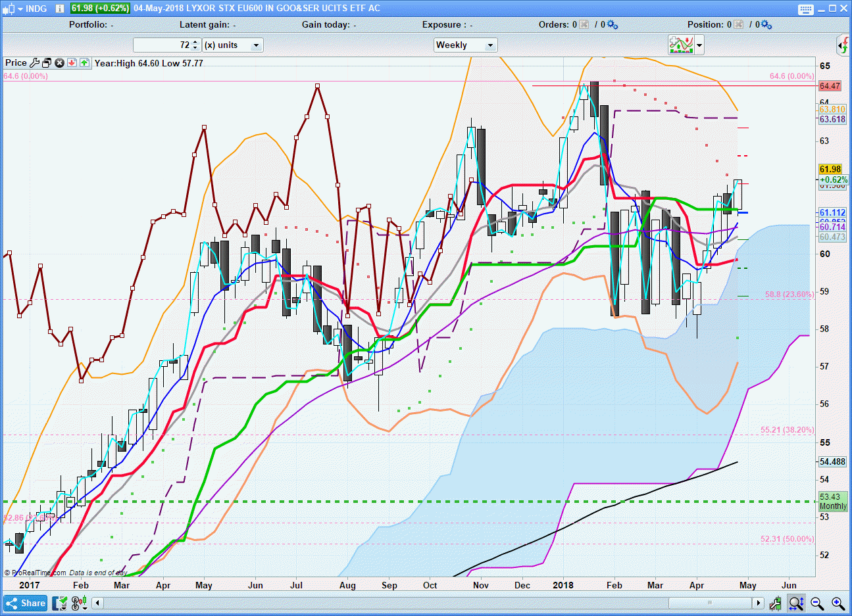Open Position settings gear icon

point(766,24)
